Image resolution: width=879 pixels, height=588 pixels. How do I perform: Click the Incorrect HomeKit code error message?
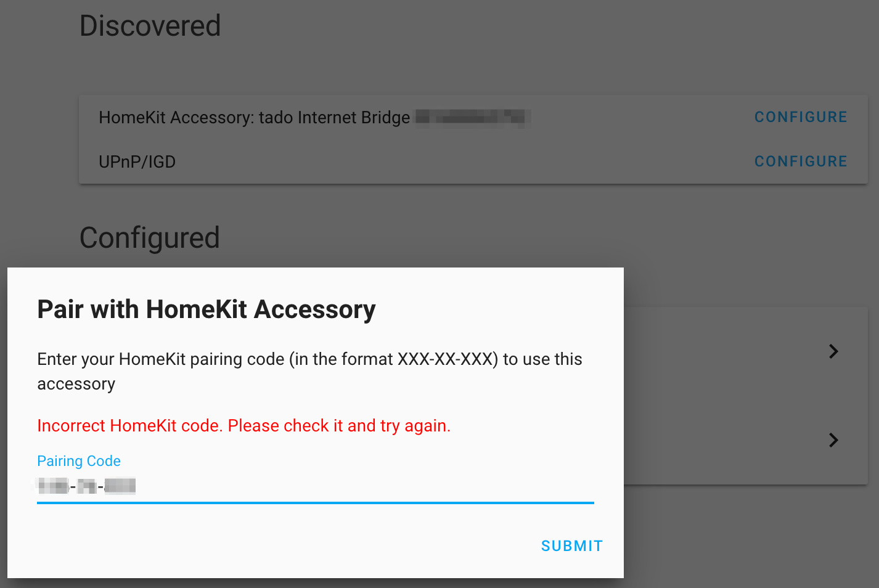pos(243,426)
